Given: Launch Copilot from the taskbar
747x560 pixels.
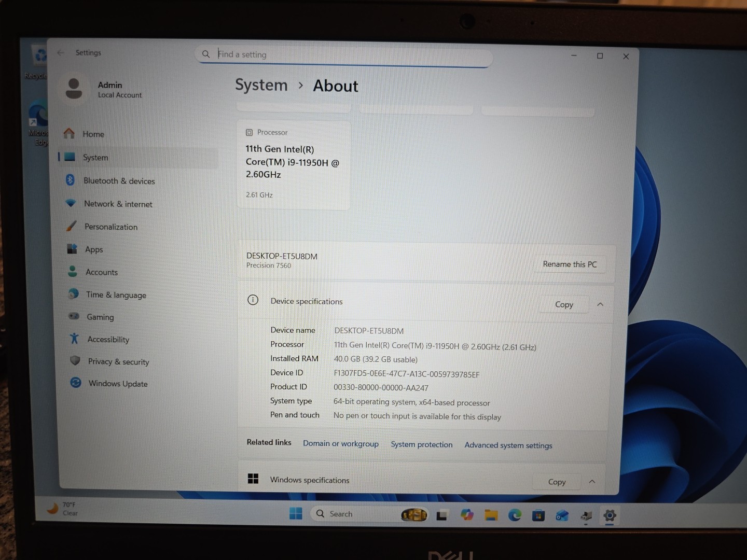Looking at the screenshot, I should [467, 515].
